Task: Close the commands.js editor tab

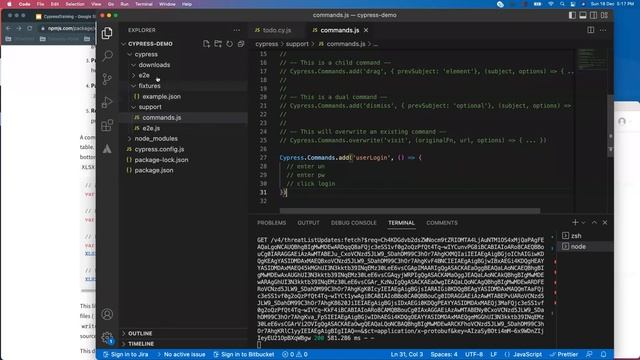Action: pyautogui.click(x=366, y=30)
